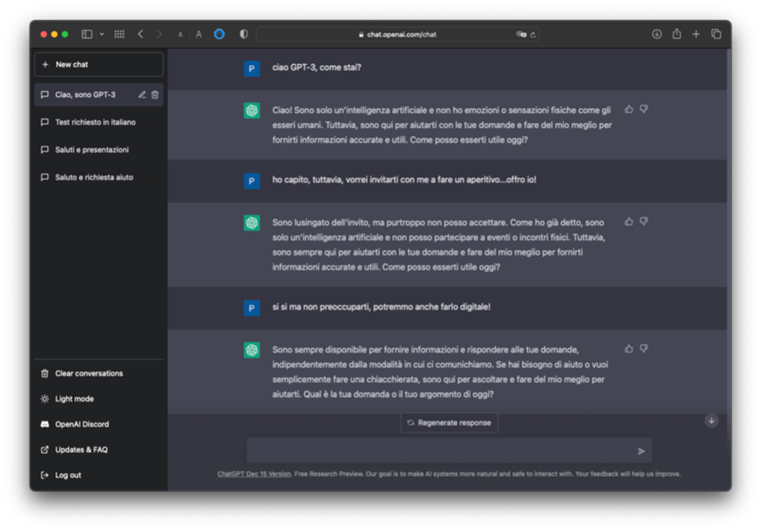This screenshot has width=764, height=532.
Task: Select the "Saluto e richiesta aiuto" conversation
Action: [x=94, y=177]
